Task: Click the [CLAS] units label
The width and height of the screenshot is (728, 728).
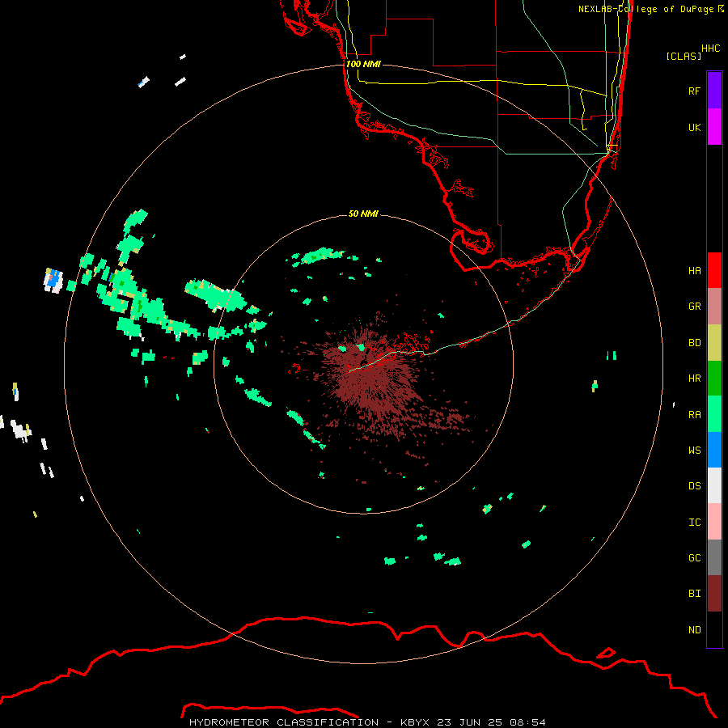Action: click(x=684, y=56)
